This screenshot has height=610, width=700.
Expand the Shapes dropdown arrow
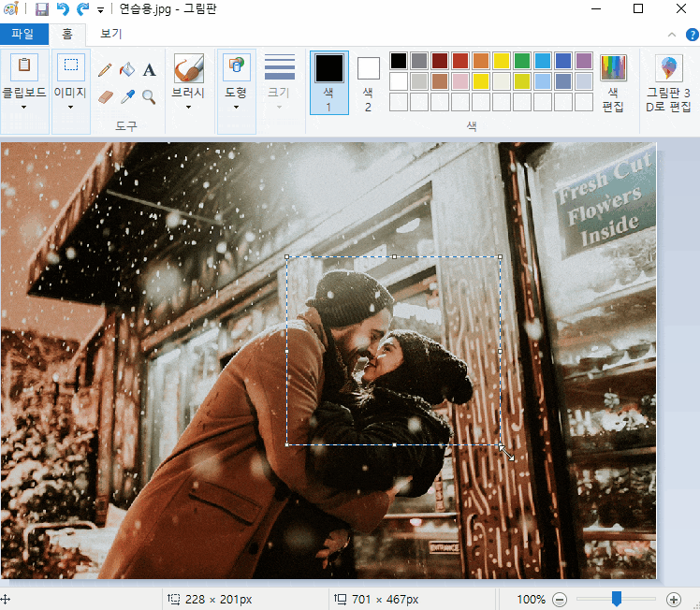pos(236,107)
